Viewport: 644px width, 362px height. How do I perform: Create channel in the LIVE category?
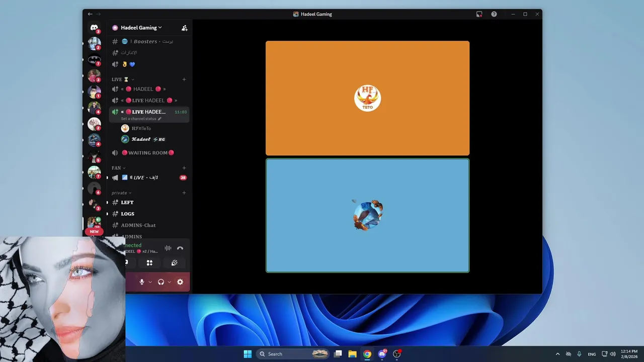tap(184, 79)
